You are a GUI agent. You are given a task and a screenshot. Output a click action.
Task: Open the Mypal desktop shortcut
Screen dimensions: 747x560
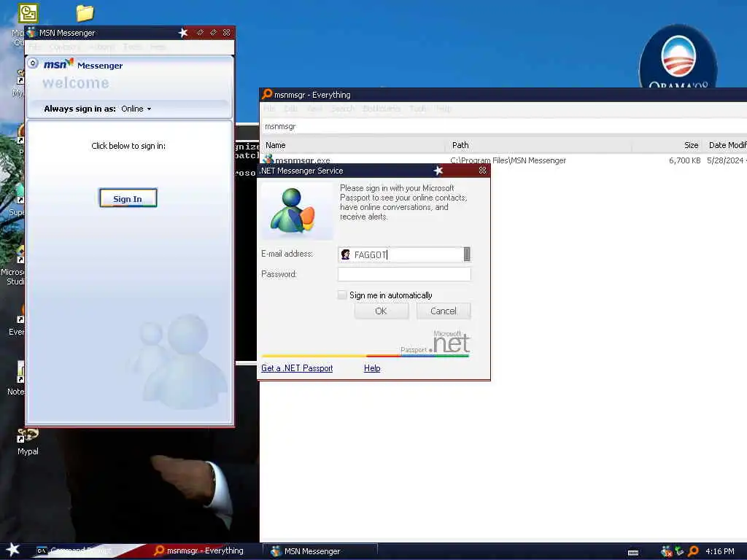pyautogui.click(x=28, y=441)
